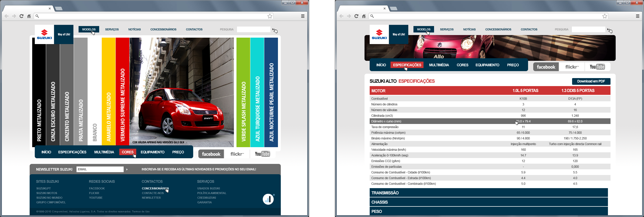The height and width of the screenshot is (217, 644).
Task: Switch to the MULTIMÉDIA tab on the specifications page
Action: (x=439, y=65)
